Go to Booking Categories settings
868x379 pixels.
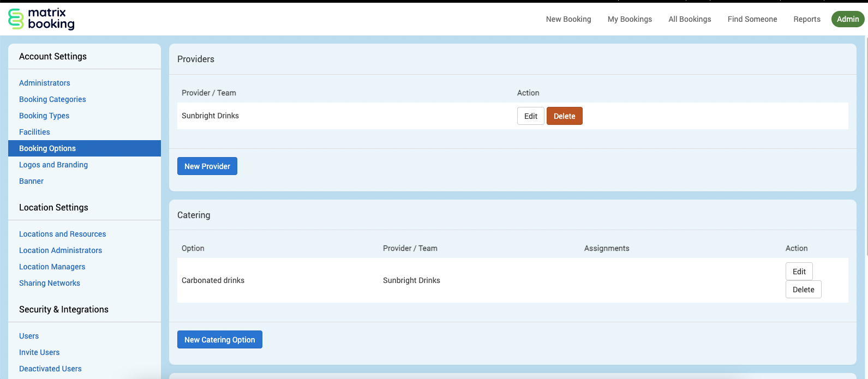point(52,99)
